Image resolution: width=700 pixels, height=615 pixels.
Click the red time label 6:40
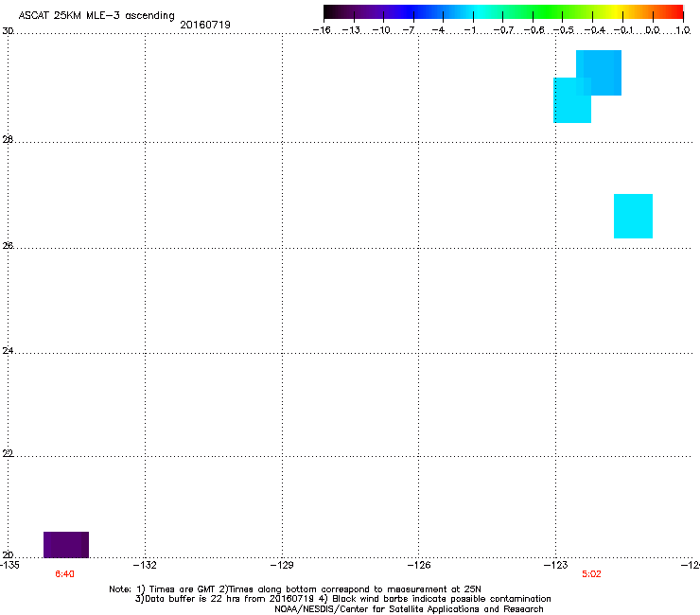pyautogui.click(x=64, y=574)
